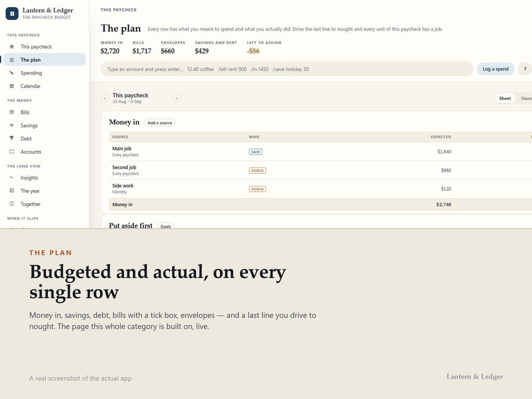
Task: Open the Debt triangle icon
Action: 11,138
